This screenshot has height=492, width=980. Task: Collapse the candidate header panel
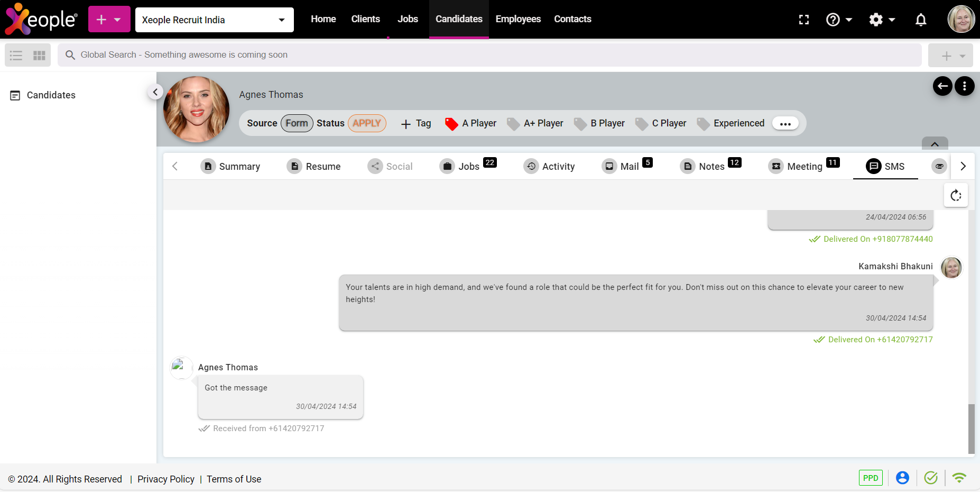[935, 144]
